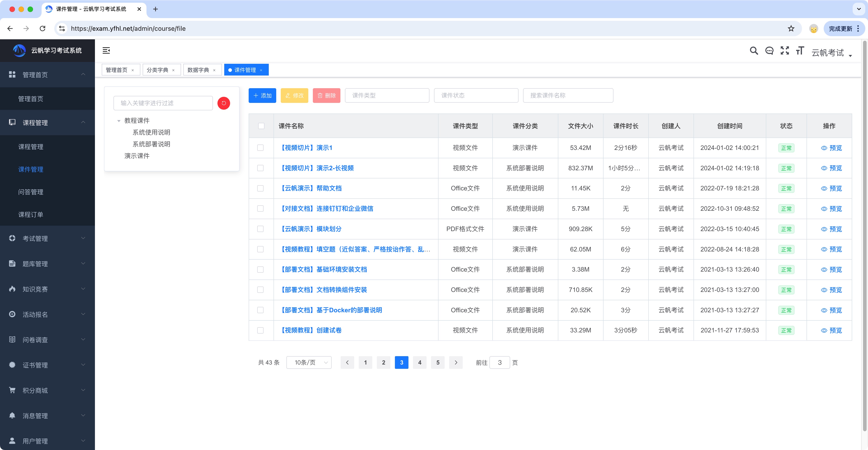
Task: Toggle fullscreen icon in header
Action: 785,51
